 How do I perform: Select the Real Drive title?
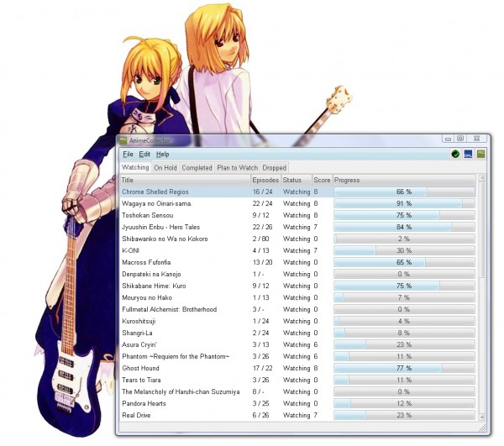136,415
